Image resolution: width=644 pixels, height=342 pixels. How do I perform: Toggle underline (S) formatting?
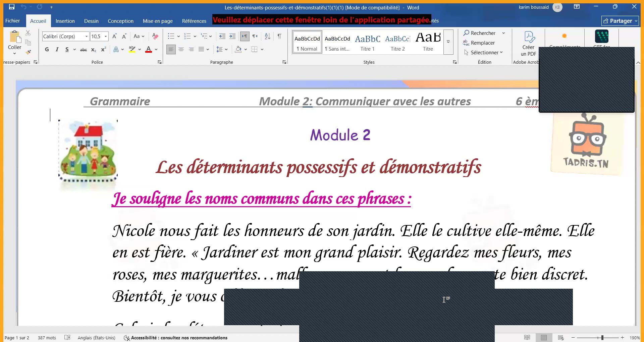[67, 50]
